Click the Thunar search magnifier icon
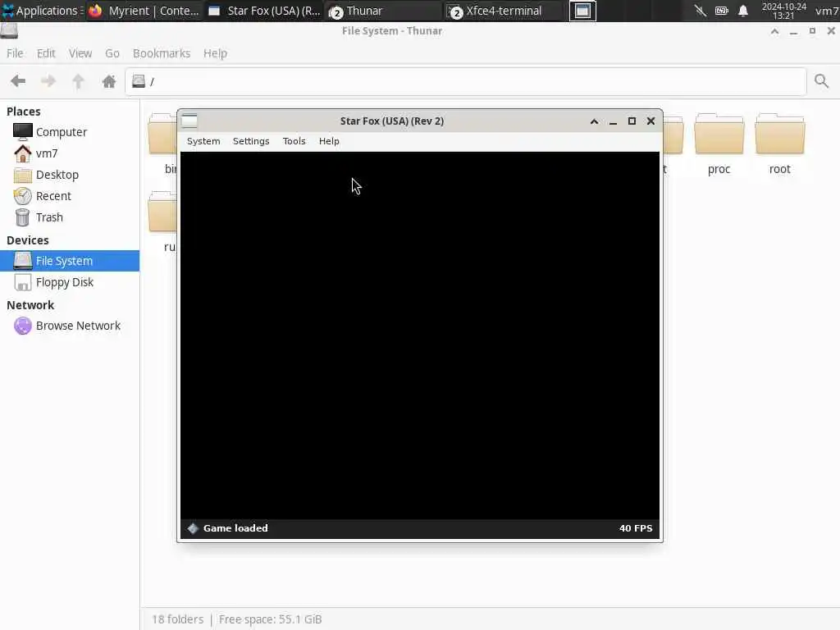 point(821,81)
